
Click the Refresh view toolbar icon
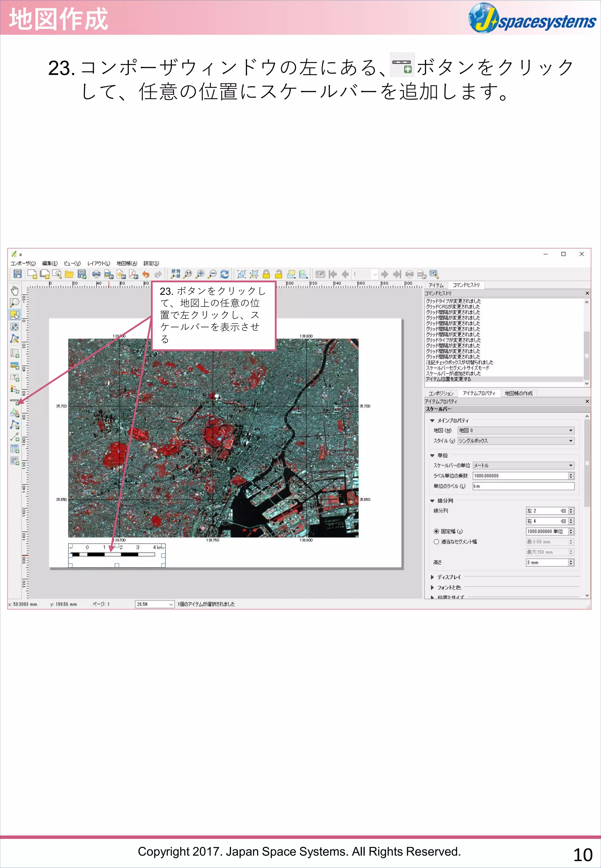tap(224, 274)
